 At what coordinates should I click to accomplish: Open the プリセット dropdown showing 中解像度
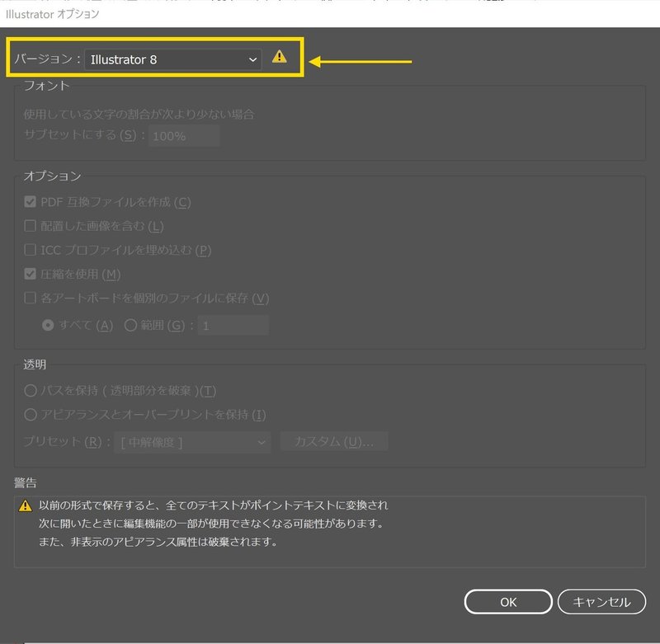tap(192, 442)
